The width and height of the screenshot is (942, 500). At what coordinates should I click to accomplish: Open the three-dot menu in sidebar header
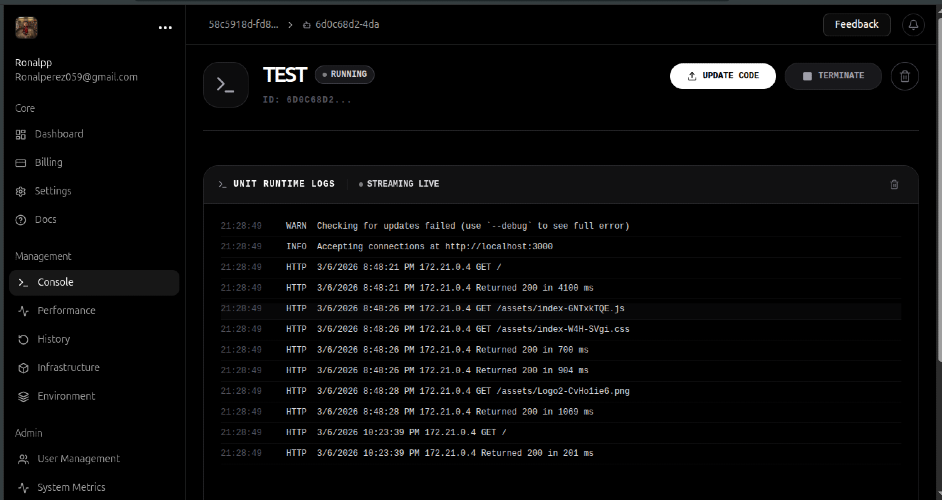[x=165, y=28]
